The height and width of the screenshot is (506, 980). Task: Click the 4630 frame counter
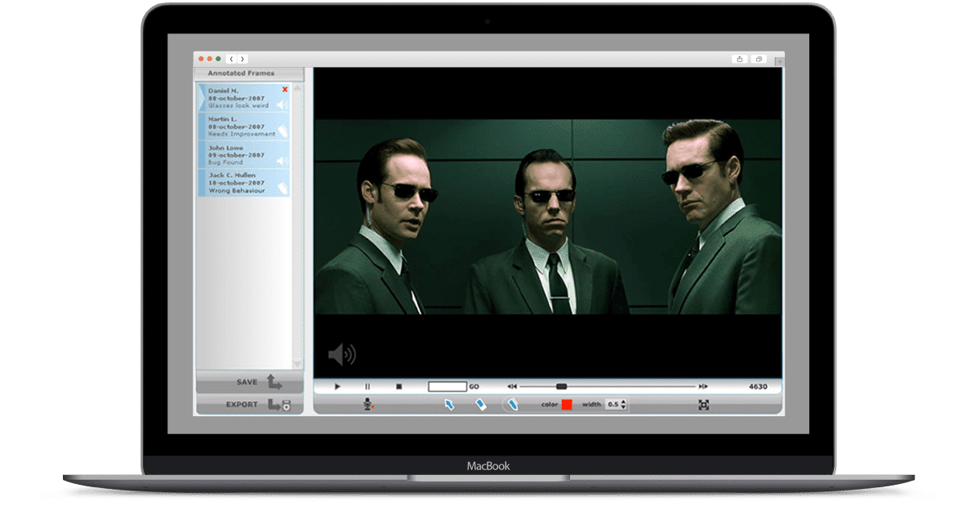(x=758, y=387)
